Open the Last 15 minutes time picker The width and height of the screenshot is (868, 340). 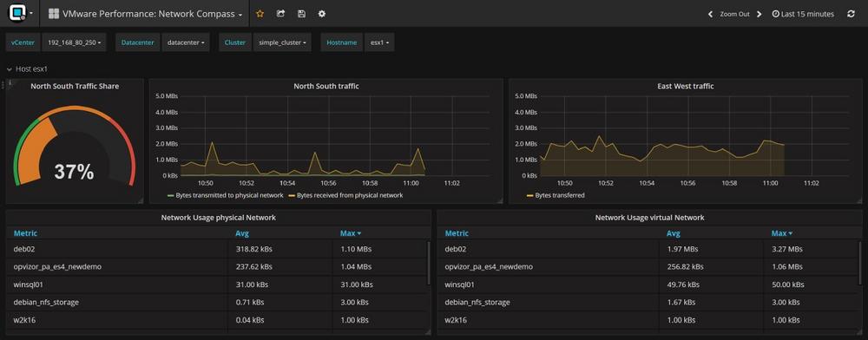click(x=803, y=15)
